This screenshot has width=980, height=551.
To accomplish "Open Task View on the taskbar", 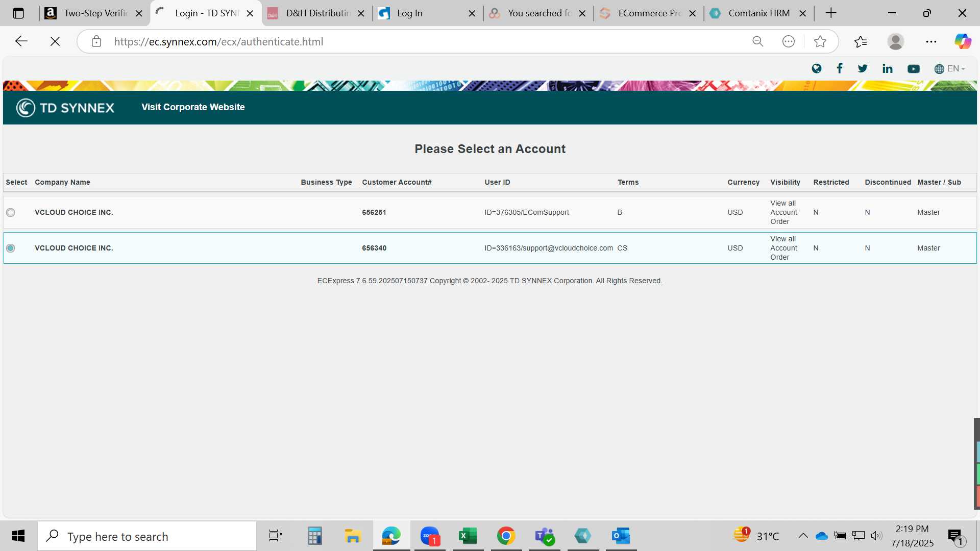I will coord(276,536).
